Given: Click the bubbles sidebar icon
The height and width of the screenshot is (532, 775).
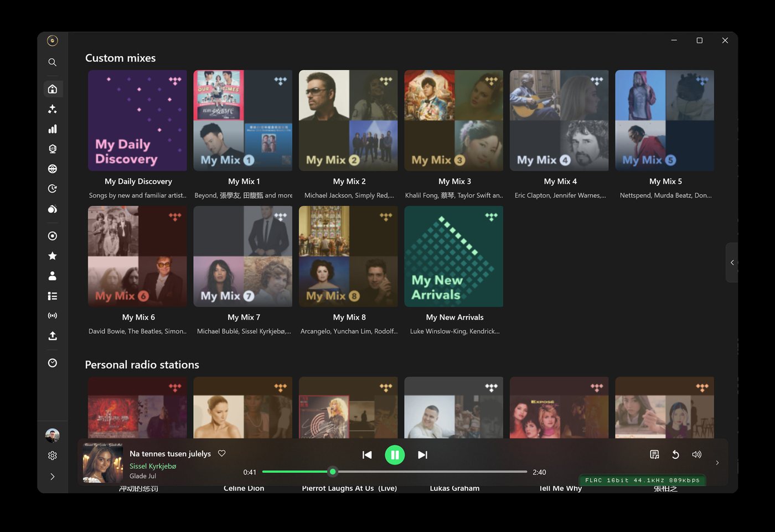Looking at the screenshot, I should point(53,209).
